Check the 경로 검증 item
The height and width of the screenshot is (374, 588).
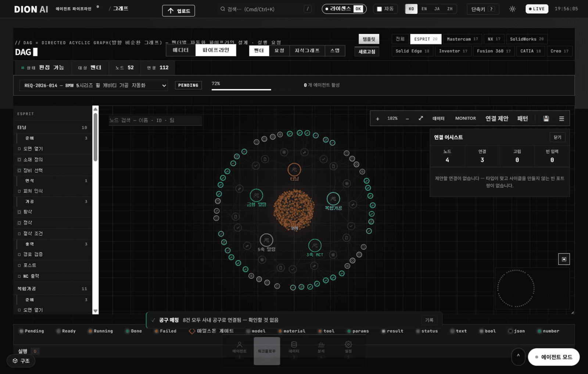[x=19, y=254]
